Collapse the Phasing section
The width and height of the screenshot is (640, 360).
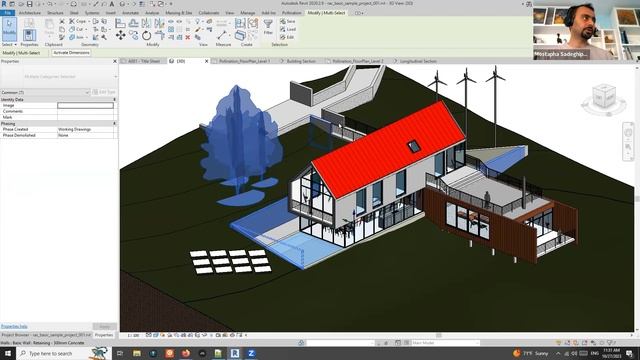click(114, 123)
